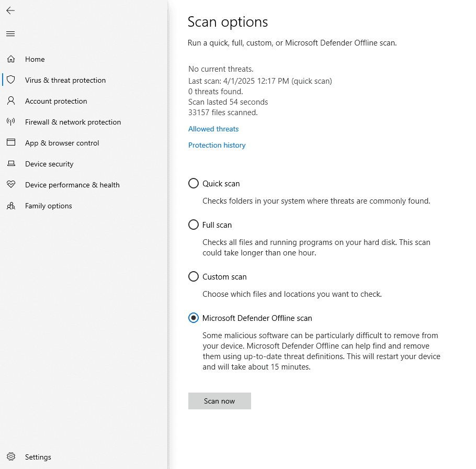
Task: Click the Offline scan description paragraph
Action: (x=321, y=351)
